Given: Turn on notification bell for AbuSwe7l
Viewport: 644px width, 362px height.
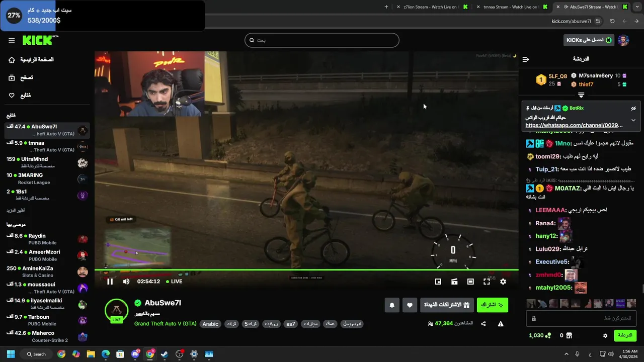Looking at the screenshot, I should tap(392, 305).
